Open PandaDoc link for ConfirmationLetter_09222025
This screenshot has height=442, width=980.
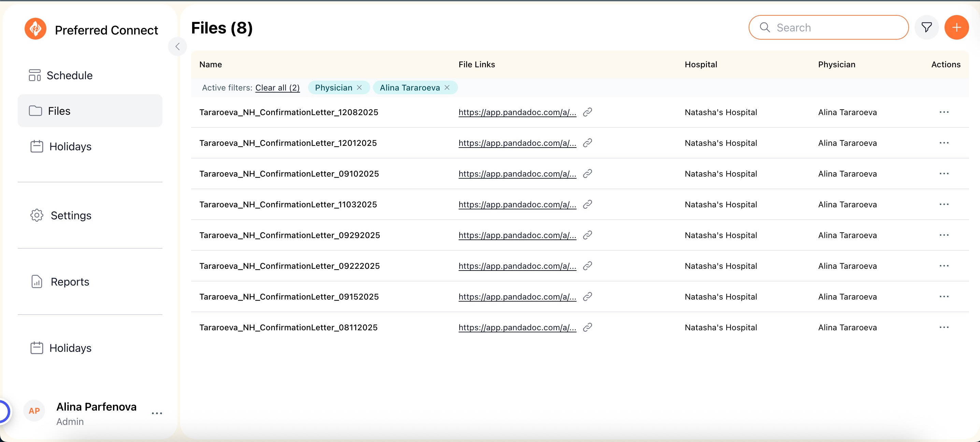coord(517,266)
